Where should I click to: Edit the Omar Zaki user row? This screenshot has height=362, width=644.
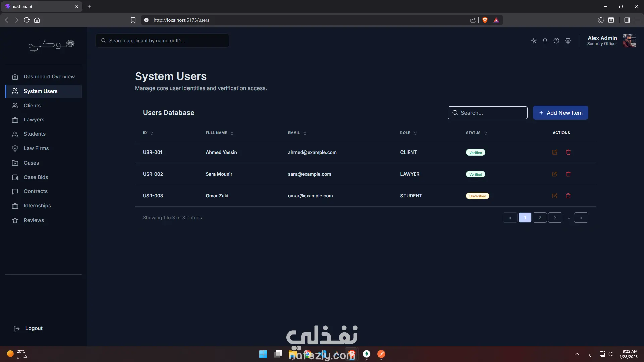555,196
